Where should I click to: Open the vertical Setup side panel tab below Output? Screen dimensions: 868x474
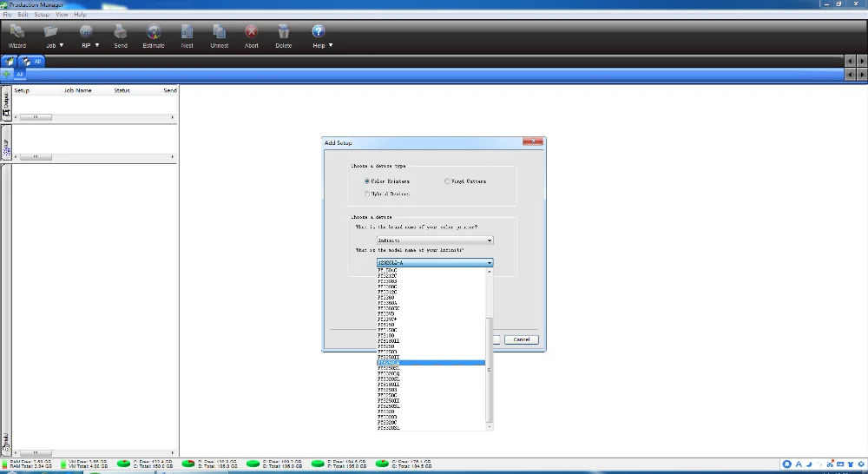(6, 143)
